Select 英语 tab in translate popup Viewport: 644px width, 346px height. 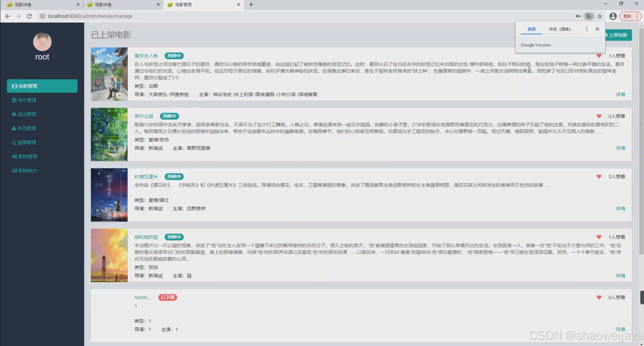point(531,29)
